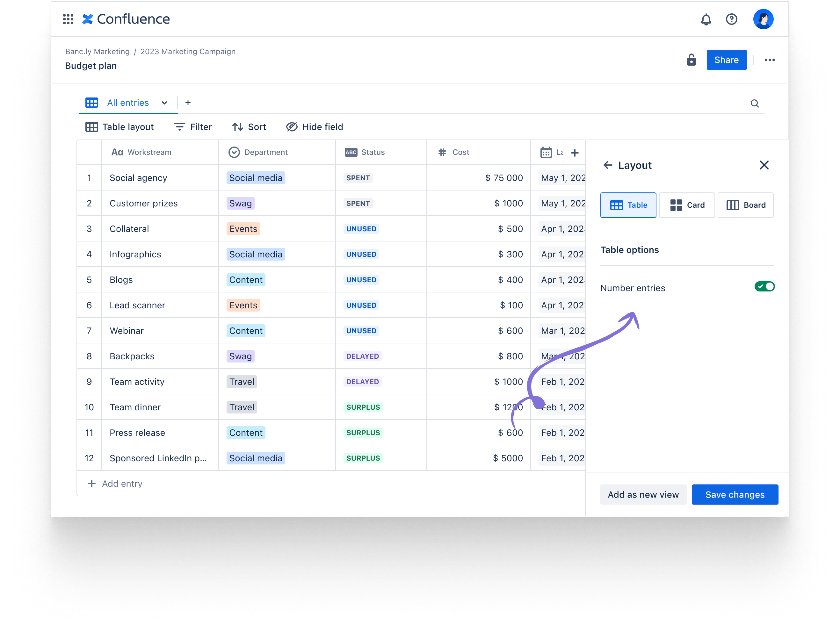This screenshot has height=632, width=840.
Task: Click the search icon above the table
Action: [755, 103]
